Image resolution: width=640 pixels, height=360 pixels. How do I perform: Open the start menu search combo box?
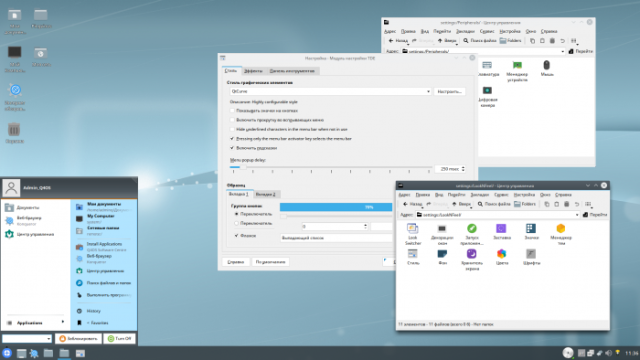click(x=27, y=338)
